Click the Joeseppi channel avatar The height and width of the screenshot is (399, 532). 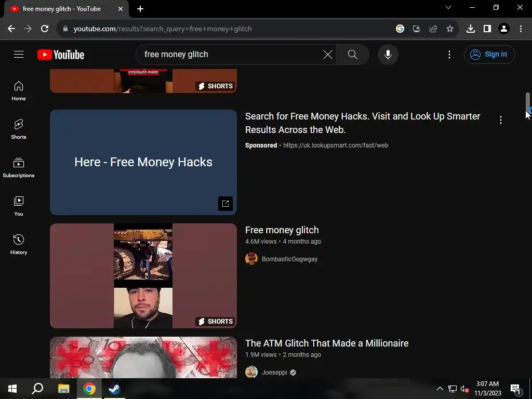[251, 372]
